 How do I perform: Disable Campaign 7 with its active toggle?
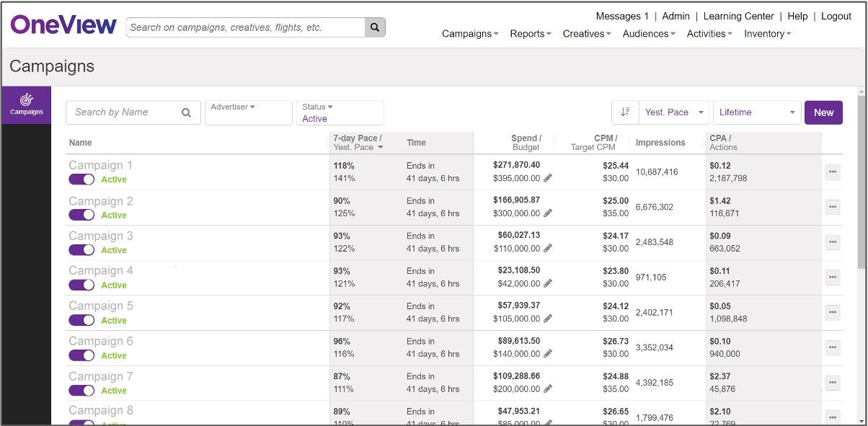point(81,390)
